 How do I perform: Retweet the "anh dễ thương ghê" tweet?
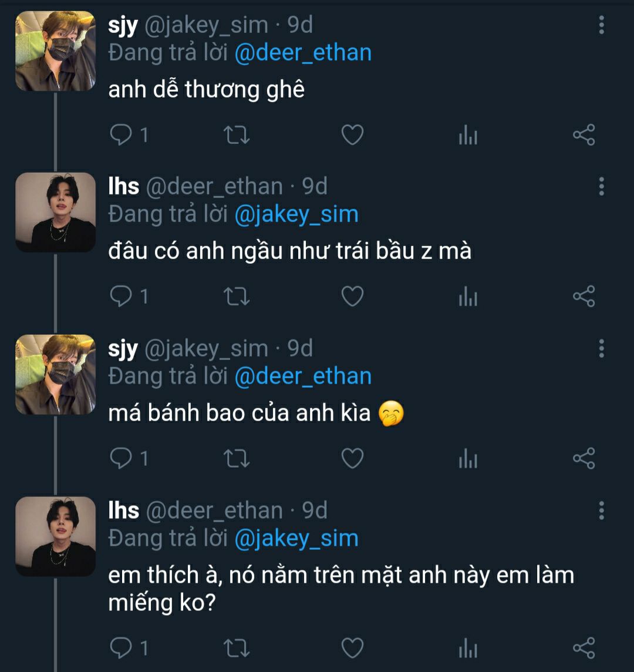click(x=237, y=135)
